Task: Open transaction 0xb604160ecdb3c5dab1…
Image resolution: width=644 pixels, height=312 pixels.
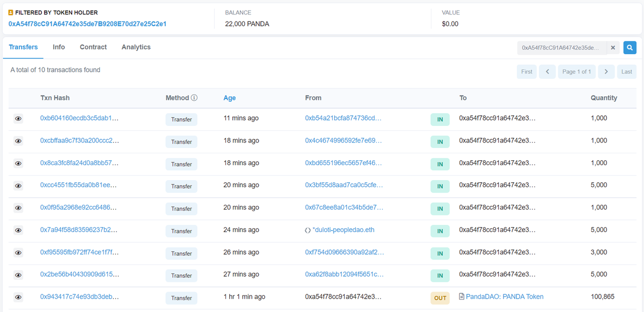Action: tap(79, 118)
